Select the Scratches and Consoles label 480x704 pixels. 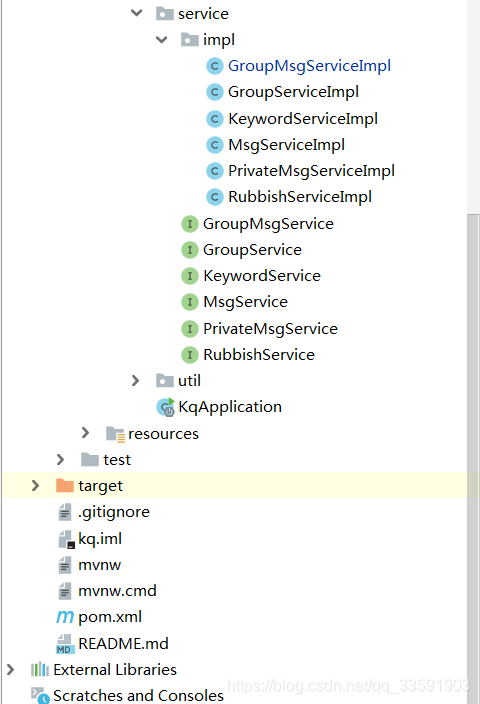click(x=138, y=695)
